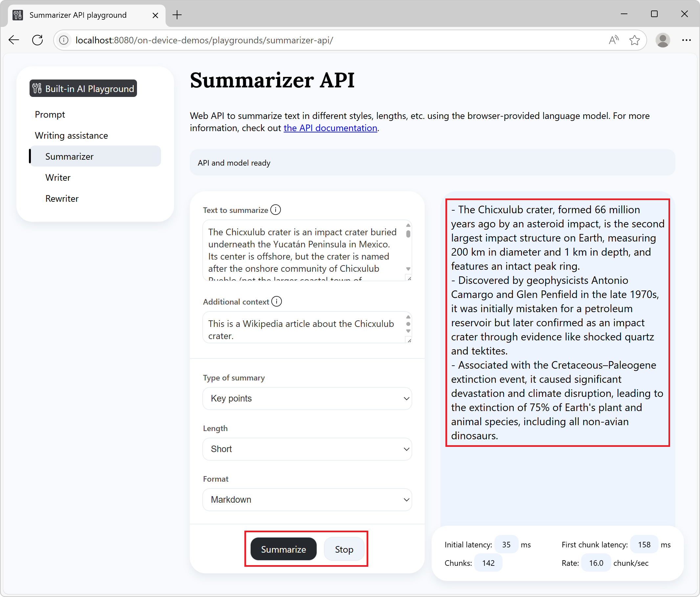This screenshot has height=597, width=700.
Task: Open the browser profile avatar
Action: pos(663,40)
